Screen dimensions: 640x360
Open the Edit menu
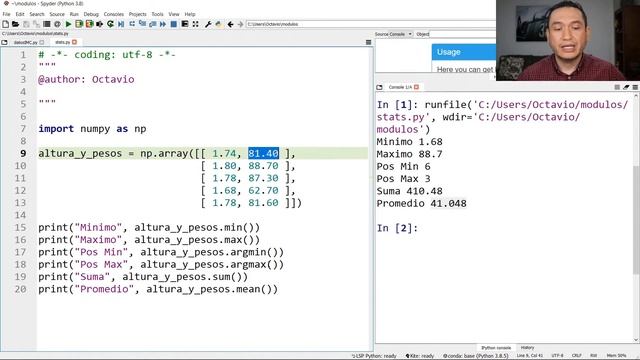click(x=20, y=14)
